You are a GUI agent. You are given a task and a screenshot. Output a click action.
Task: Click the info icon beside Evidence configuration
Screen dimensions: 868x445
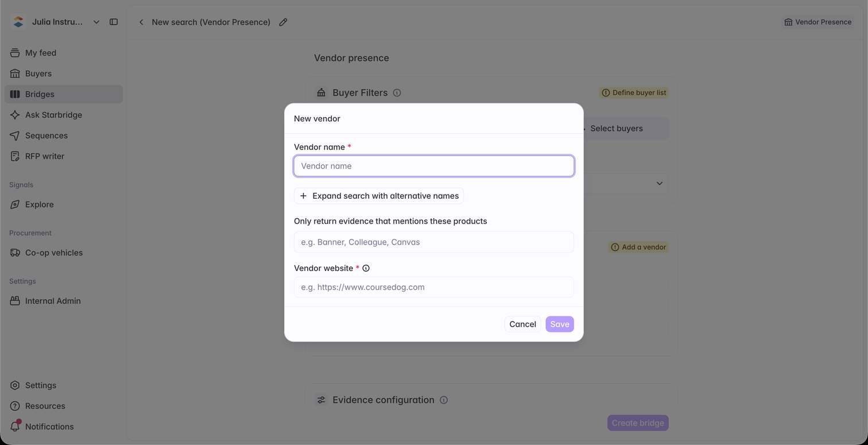point(444,400)
